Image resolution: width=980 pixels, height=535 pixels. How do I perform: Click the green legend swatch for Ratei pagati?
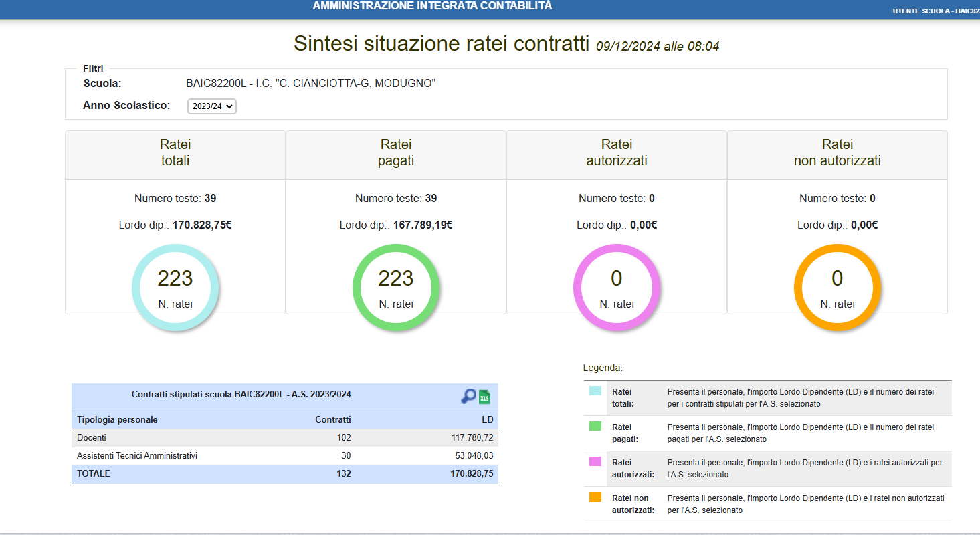[595, 426]
